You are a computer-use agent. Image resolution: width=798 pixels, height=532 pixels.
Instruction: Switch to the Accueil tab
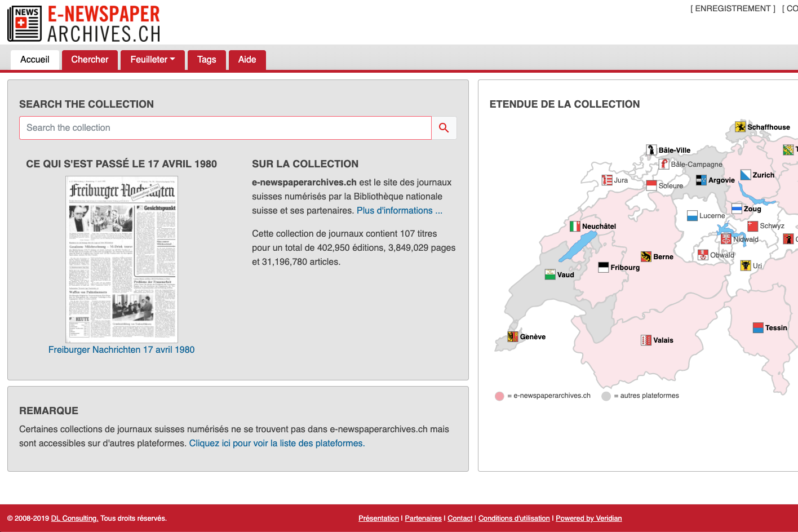click(35, 60)
